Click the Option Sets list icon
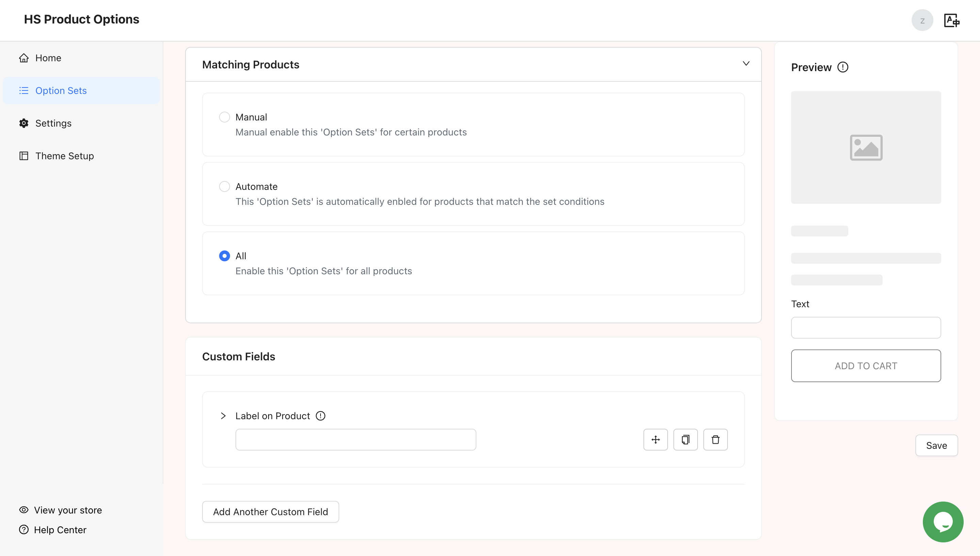This screenshot has width=980, height=556. 23,90
